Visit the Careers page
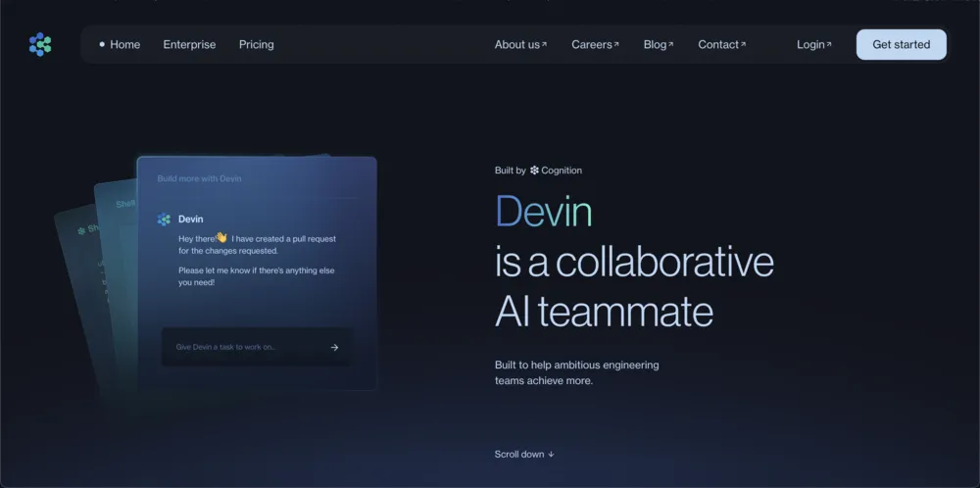 [595, 44]
